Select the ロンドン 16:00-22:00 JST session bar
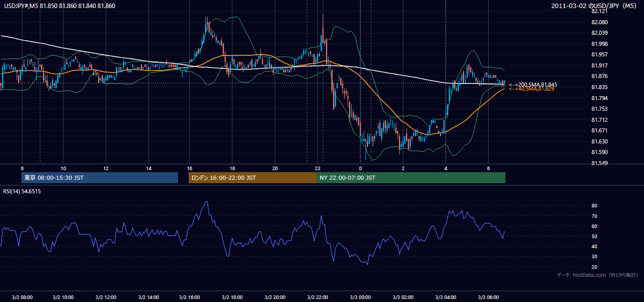This screenshot has height=302, width=644. (252, 178)
